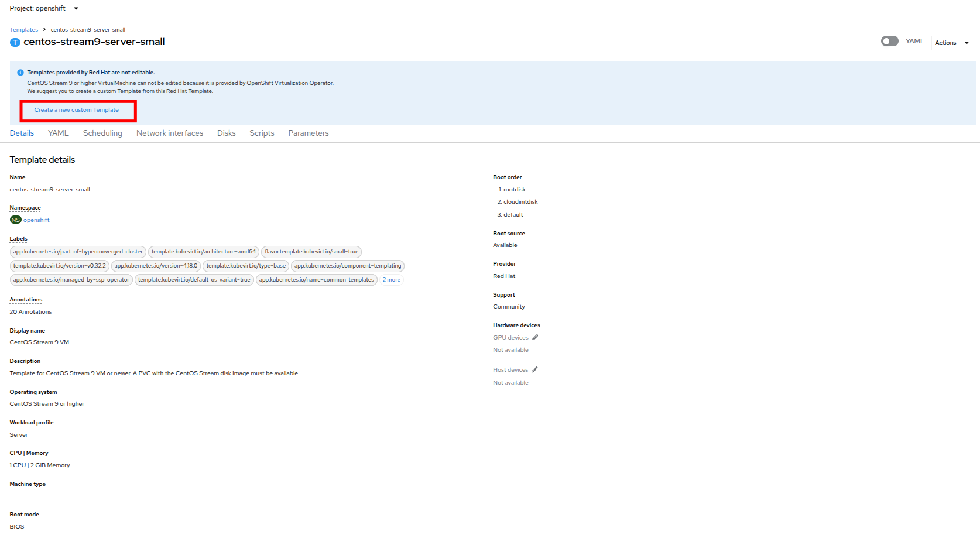The height and width of the screenshot is (538, 980).
Task: Switch to the Scheduling tab
Action: pos(102,133)
